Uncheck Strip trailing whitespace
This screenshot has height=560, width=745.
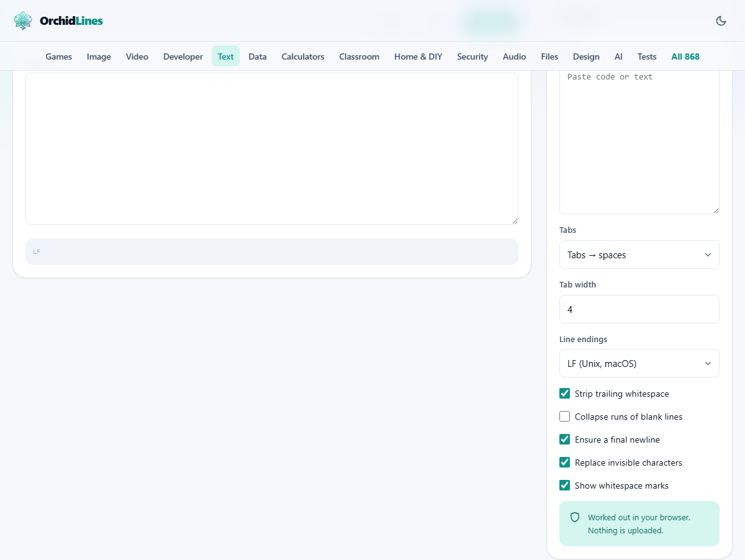click(564, 394)
